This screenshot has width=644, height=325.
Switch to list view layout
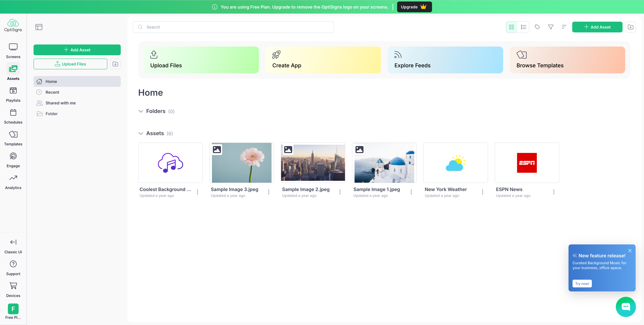523,27
